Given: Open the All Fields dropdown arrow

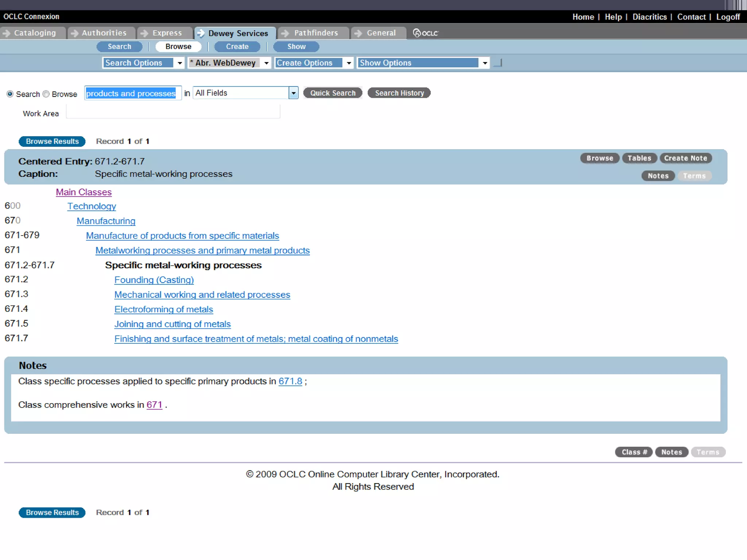Looking at the screenshot, I should pos(293,93).
